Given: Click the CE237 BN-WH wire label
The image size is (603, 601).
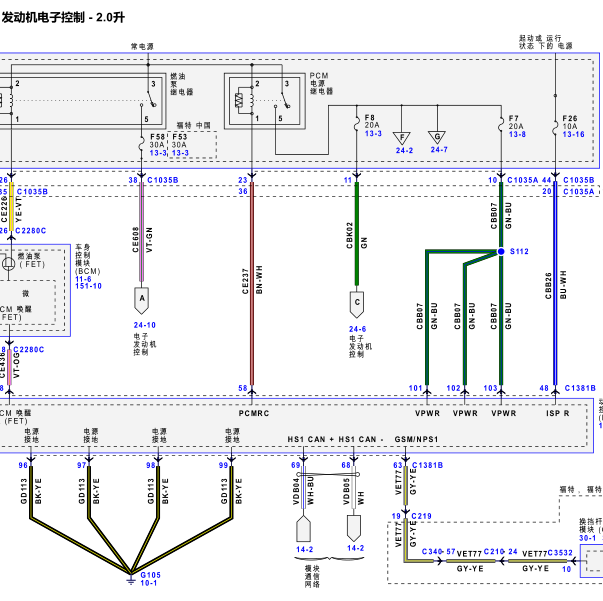Looking at the screenshot, I should tap(252, 280).
